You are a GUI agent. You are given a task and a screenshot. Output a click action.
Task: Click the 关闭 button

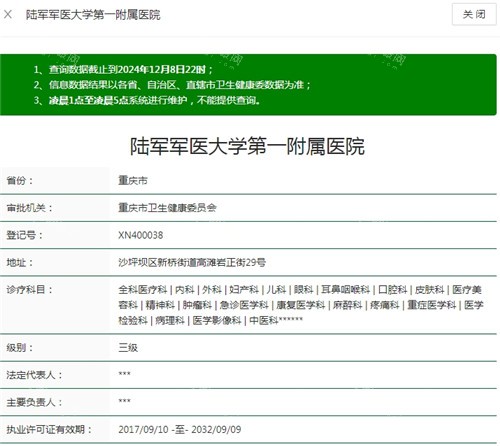click(x=474, y=14)
